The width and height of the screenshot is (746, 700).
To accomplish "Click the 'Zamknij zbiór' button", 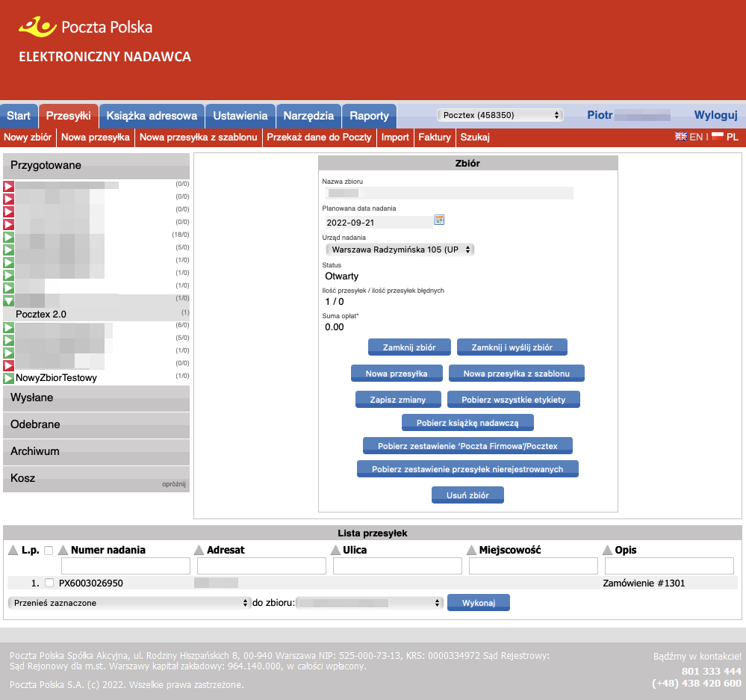I will tap(409, 347).
